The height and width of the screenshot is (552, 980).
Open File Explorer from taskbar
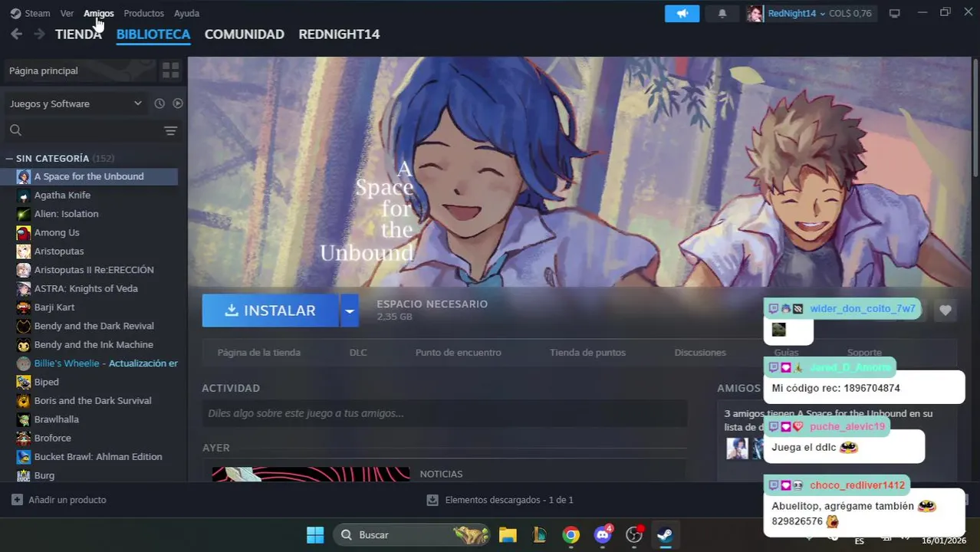[508, 534]
